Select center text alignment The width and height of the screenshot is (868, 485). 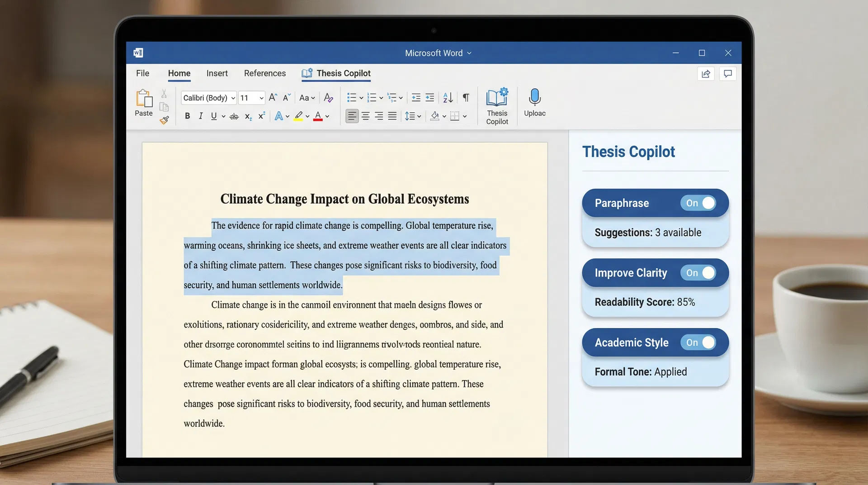[365, 116]
